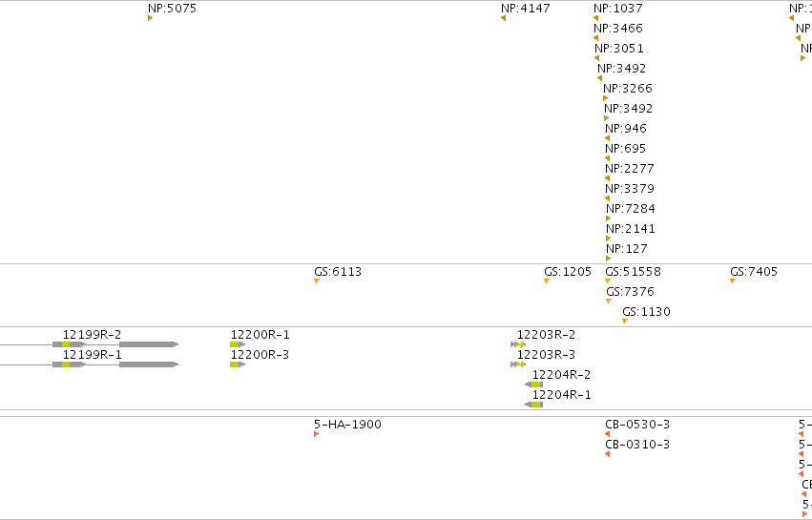Click the 12203R-2 transcript arrows
812x520 pixels.
(518, 344)
